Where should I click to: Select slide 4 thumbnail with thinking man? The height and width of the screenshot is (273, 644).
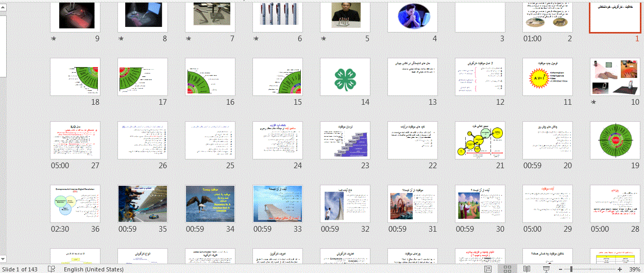pos(413,17)
